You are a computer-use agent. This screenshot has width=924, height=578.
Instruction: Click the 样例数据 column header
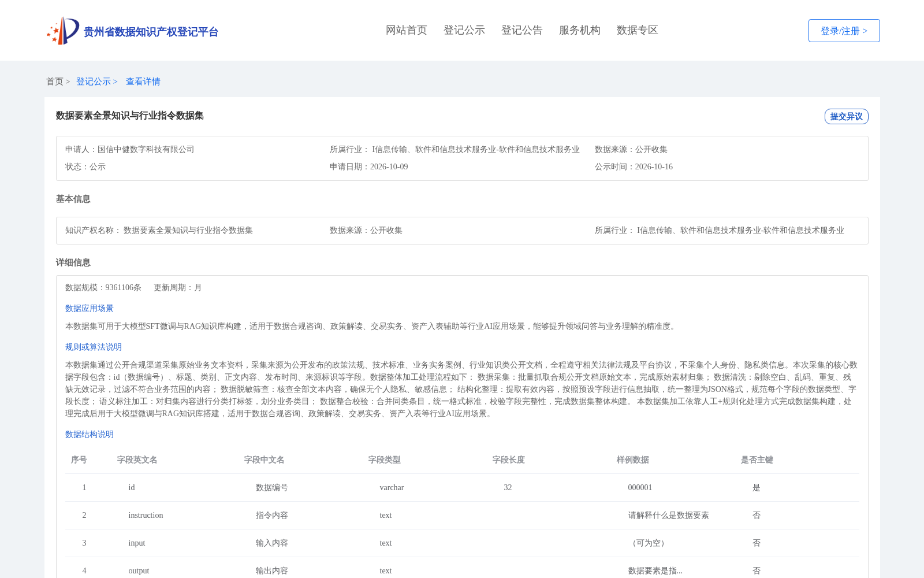(x=633, y=460)
